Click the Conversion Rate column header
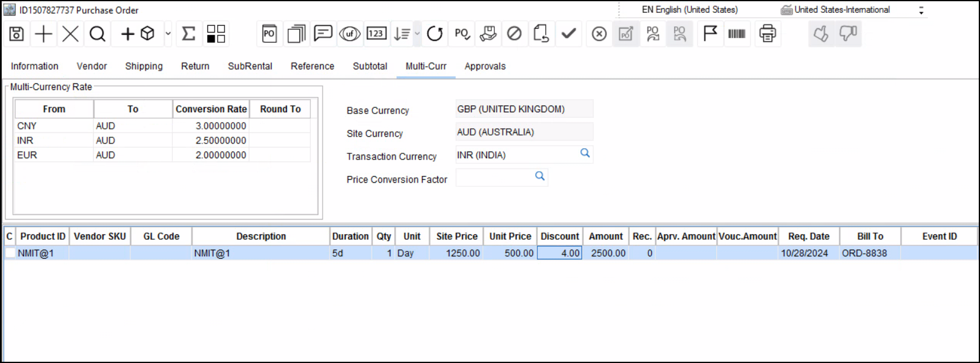Viewport: 980px width, 363px height. click(x=211, y=109)
